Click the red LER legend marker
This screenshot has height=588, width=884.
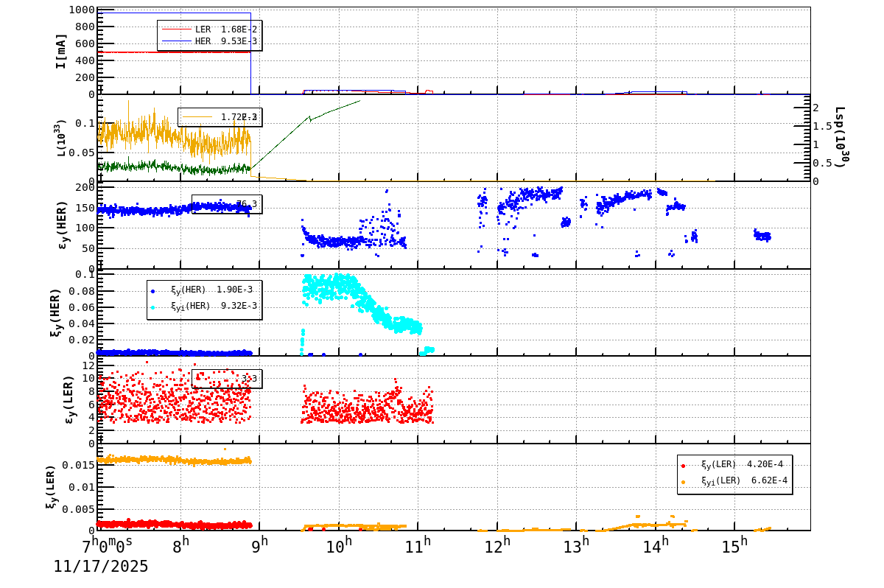pyautogui.click(x=177, y=29)
